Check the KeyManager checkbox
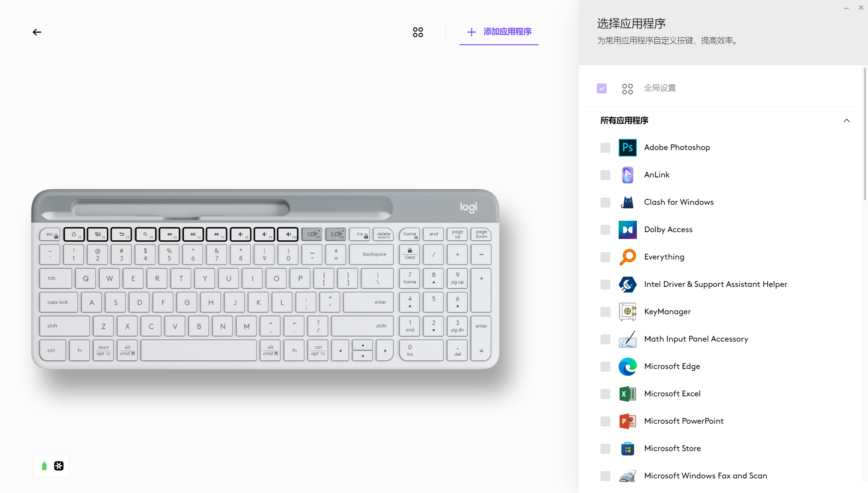Image resolution: width=868 pixels, height=493 pixels. (605, 312)
